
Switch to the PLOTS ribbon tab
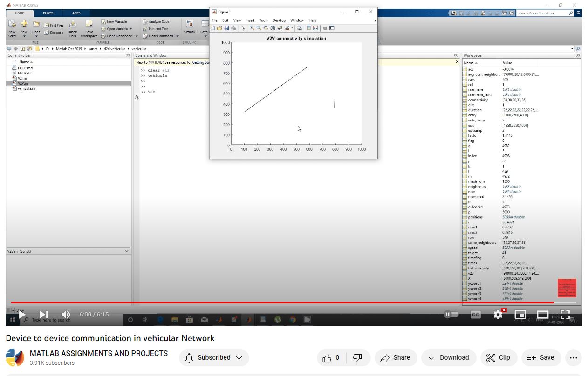click(x=48, y=13)
